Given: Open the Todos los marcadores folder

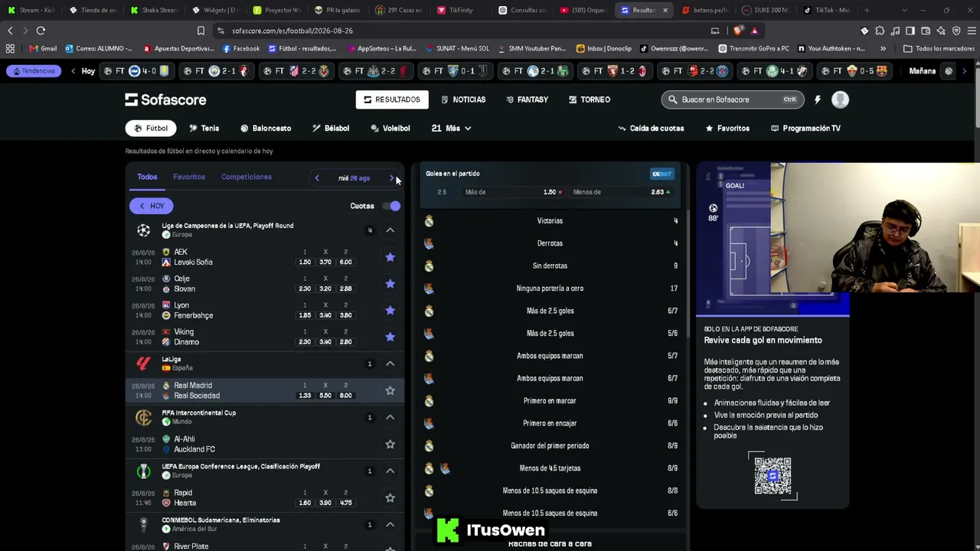Looking at the screenshot, I should (x=939, y=48).
